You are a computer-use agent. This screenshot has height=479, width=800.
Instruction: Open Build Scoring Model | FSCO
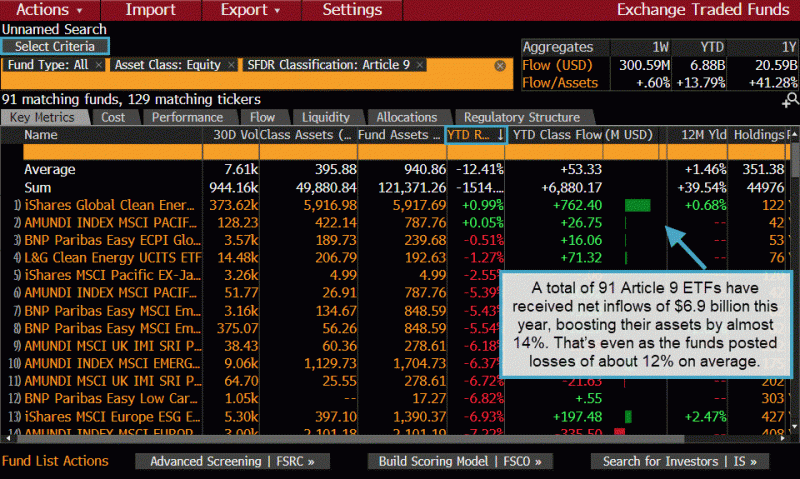[x=460, y=462]
